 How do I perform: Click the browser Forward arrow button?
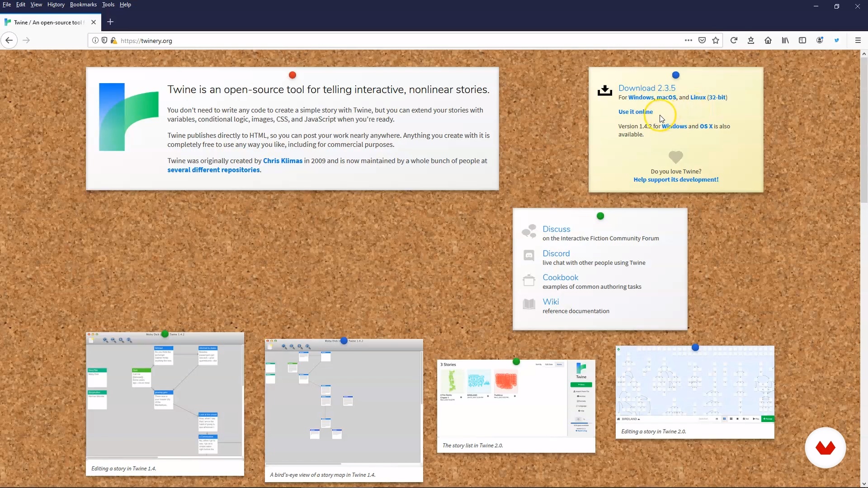click(26, 40)
